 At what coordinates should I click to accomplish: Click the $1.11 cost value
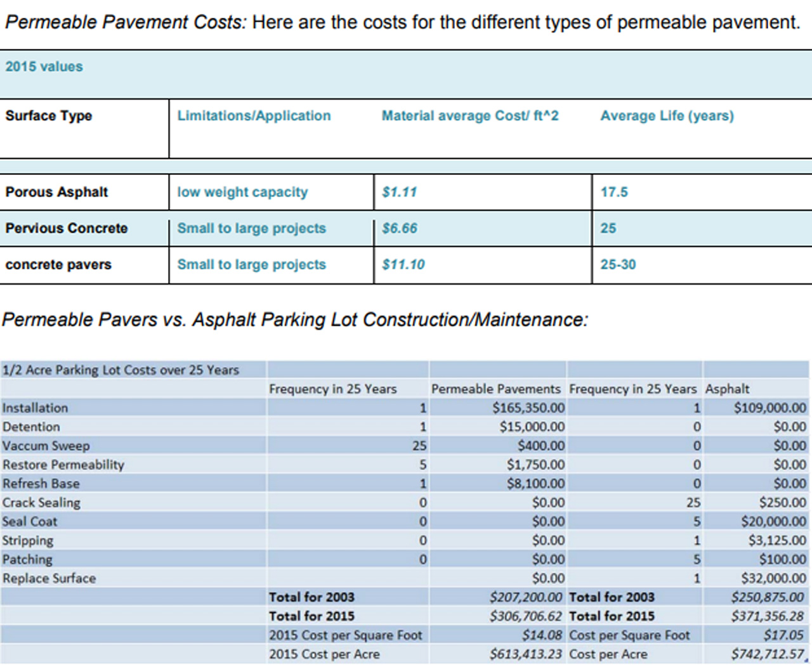[x=399, y=192]
